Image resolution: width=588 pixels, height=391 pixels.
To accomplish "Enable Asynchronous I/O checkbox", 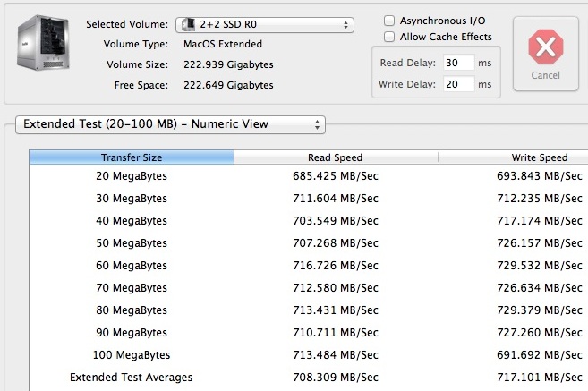I will tap(388, 21).
